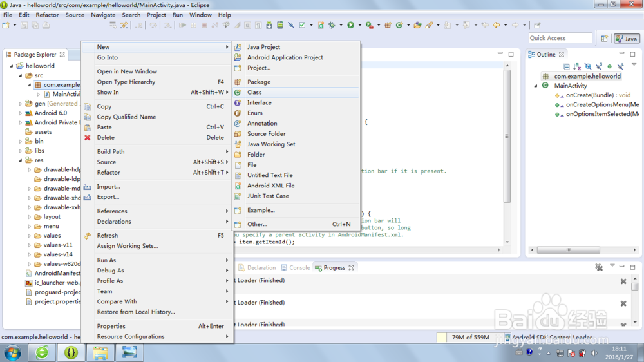
Task: Click the Java perspective button
Action: coord(627,39)
